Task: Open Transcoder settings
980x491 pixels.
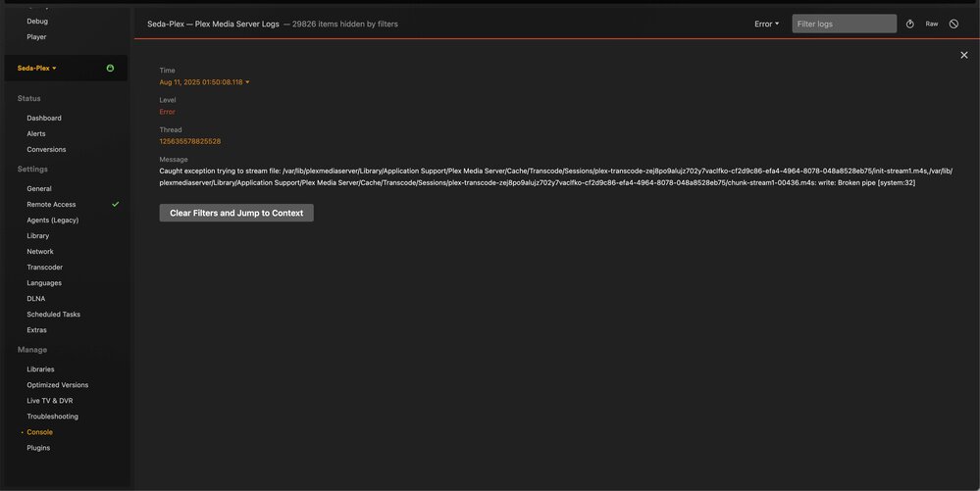Action: (45, 268)
